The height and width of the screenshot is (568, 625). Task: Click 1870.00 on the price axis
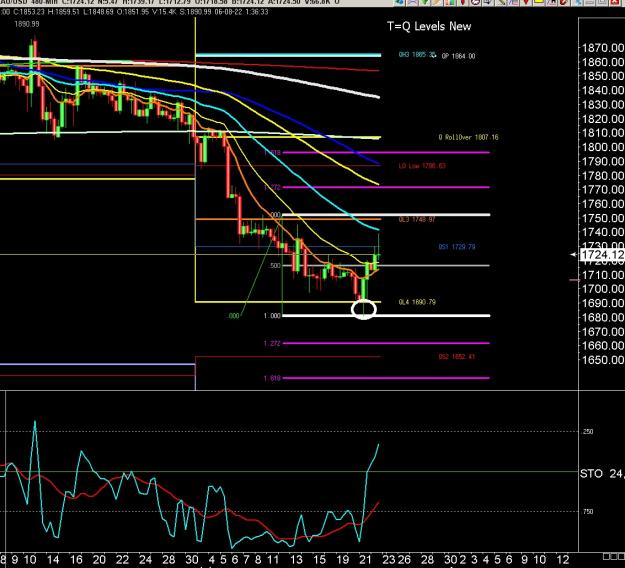(x=603, y=48)
